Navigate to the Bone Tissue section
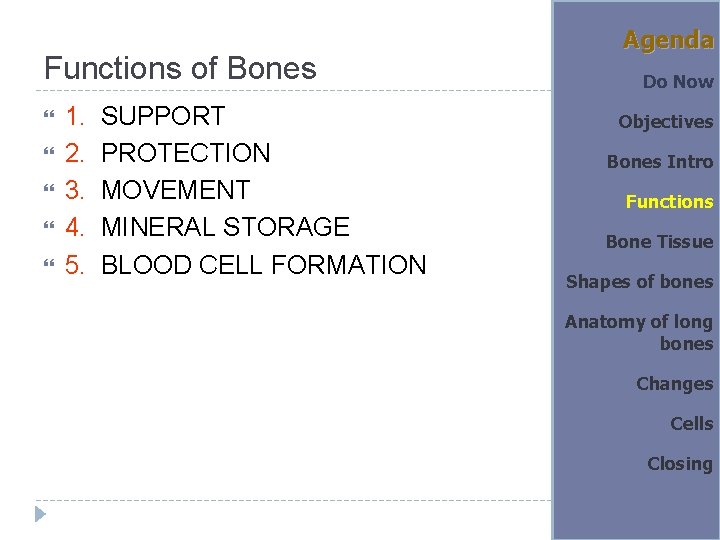720x540 pixels. [659, 242]
